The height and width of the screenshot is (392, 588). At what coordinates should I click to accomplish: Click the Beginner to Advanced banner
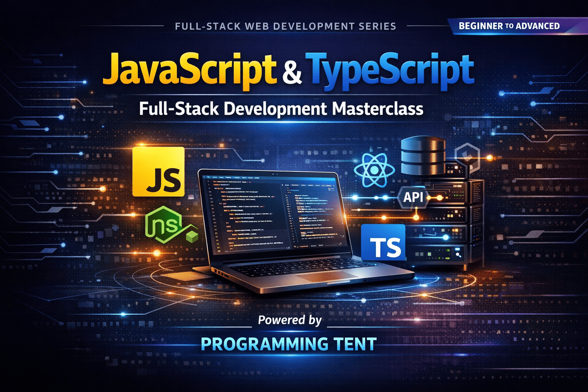click(518, 26)
